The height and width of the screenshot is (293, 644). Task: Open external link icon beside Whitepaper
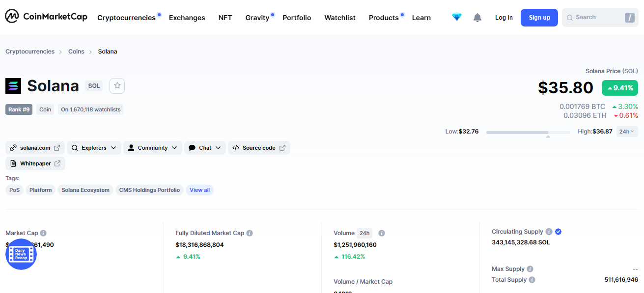(x=57, y=163)
